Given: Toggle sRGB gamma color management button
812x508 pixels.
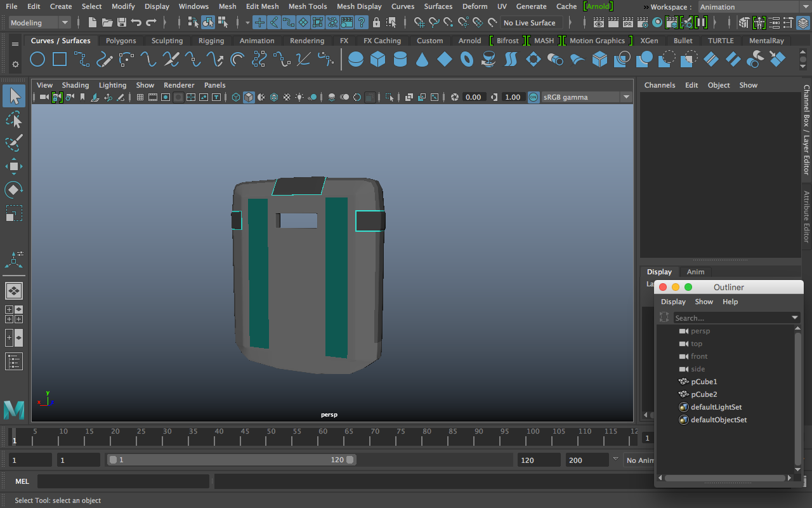Looking at the screenshot, I should click(x=533, y=97).
